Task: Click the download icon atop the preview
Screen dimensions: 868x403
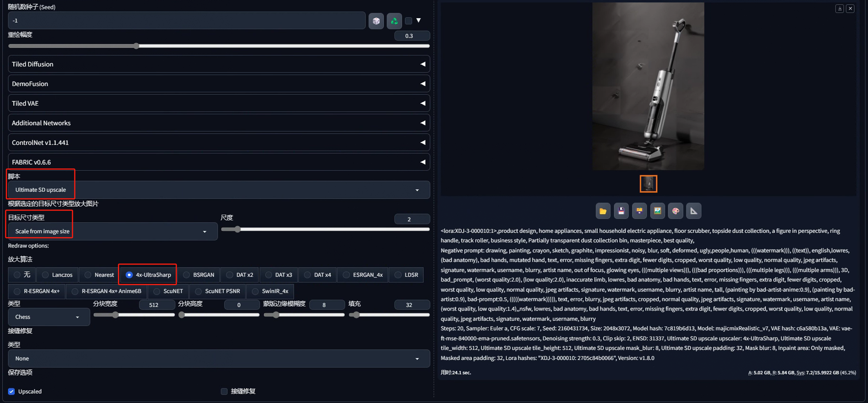Action: coord(839,8)
